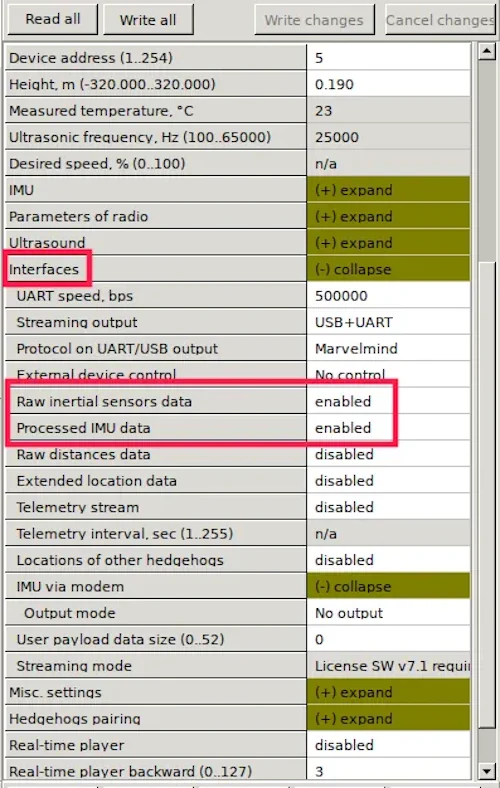Collapse the IMU via modem section
The image size is (500, 788).
[388, 586]
